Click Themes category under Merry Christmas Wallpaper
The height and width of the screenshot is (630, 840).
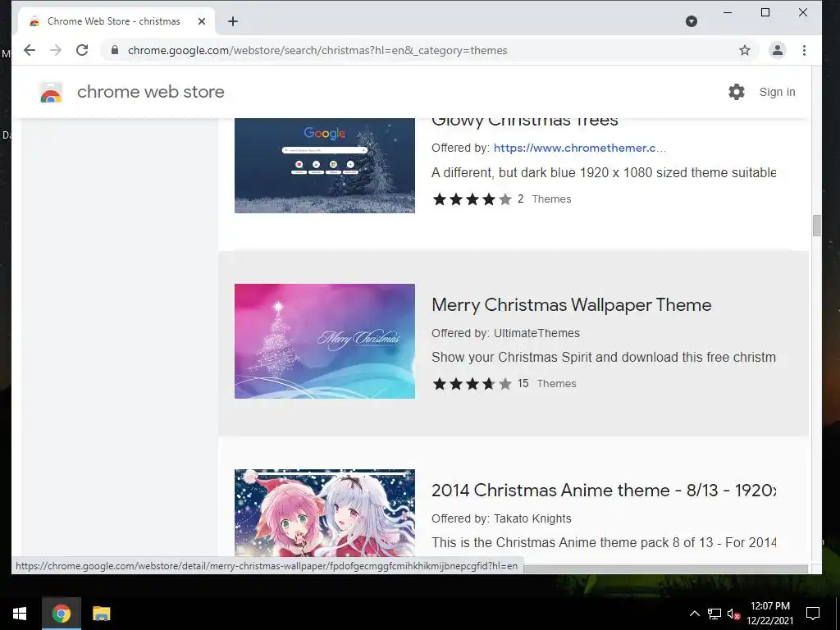(x=557, y=384)
